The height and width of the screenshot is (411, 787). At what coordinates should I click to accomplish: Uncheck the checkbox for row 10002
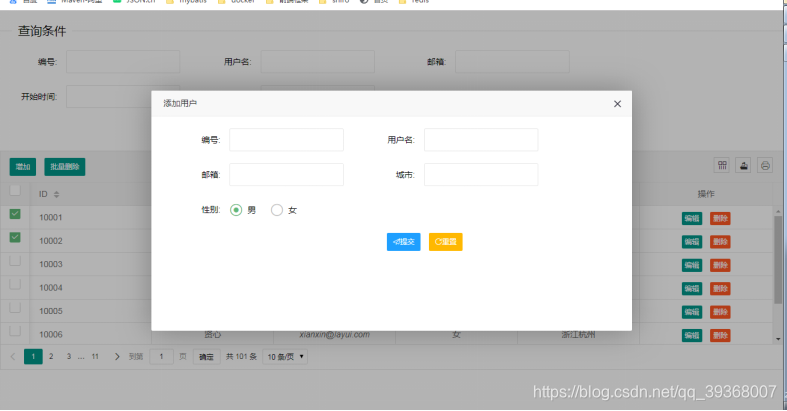click(15, 237)
